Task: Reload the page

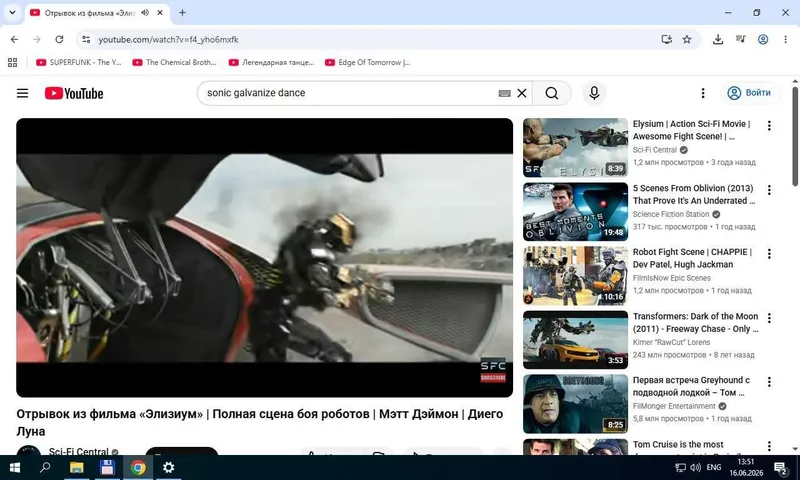Action: point(59,39)
